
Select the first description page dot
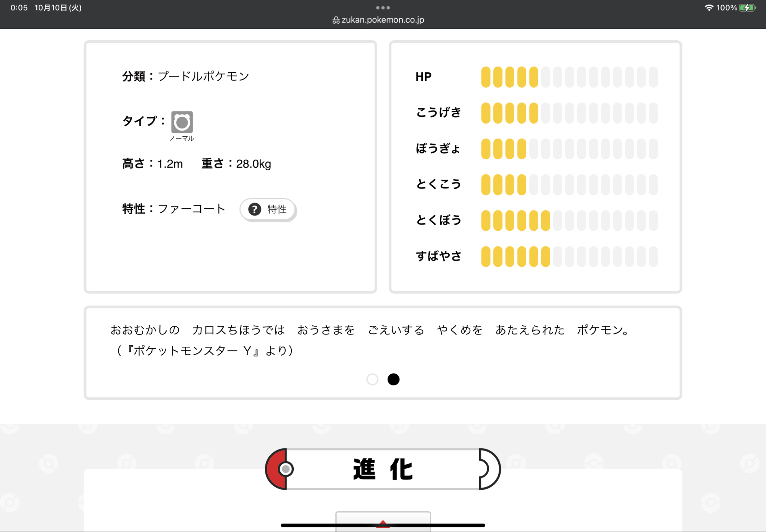(372, 379)
